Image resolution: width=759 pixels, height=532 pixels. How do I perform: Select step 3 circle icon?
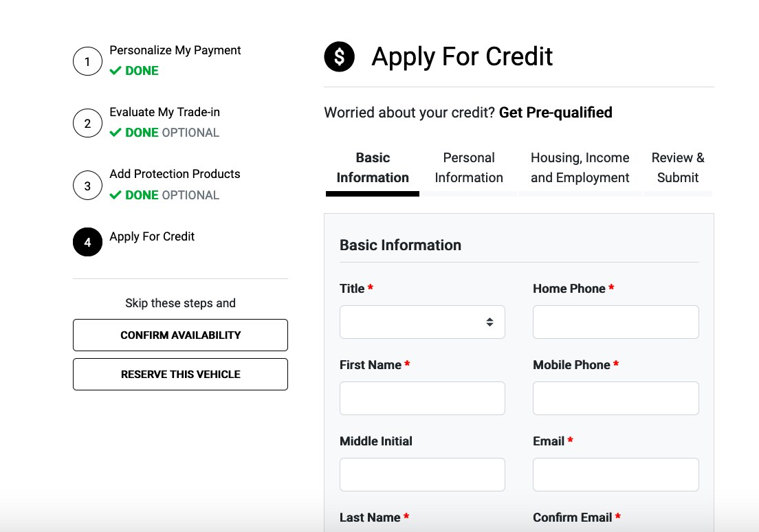coord(87,186)
